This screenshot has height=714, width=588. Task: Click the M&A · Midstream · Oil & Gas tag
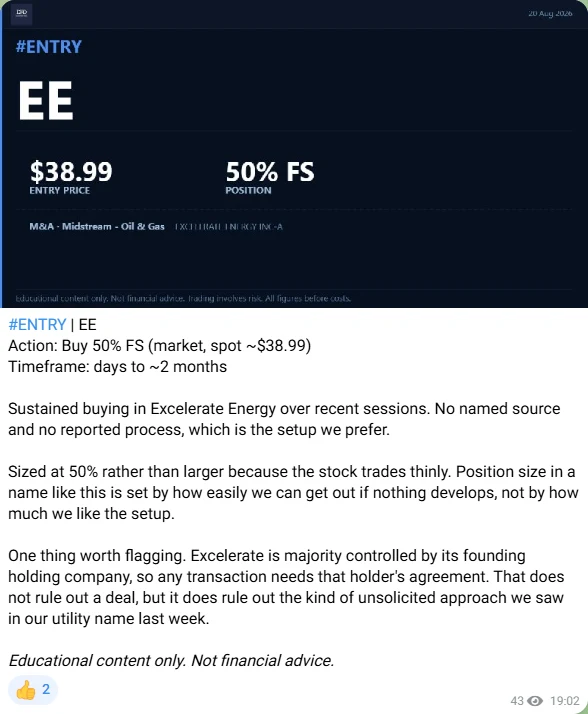click(x=97, y=226)
